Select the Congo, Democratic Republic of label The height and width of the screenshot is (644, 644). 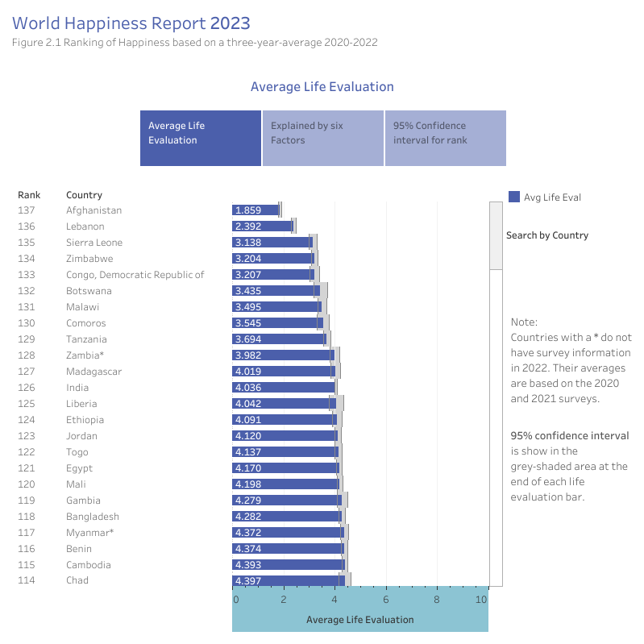[x=135, y=275]
